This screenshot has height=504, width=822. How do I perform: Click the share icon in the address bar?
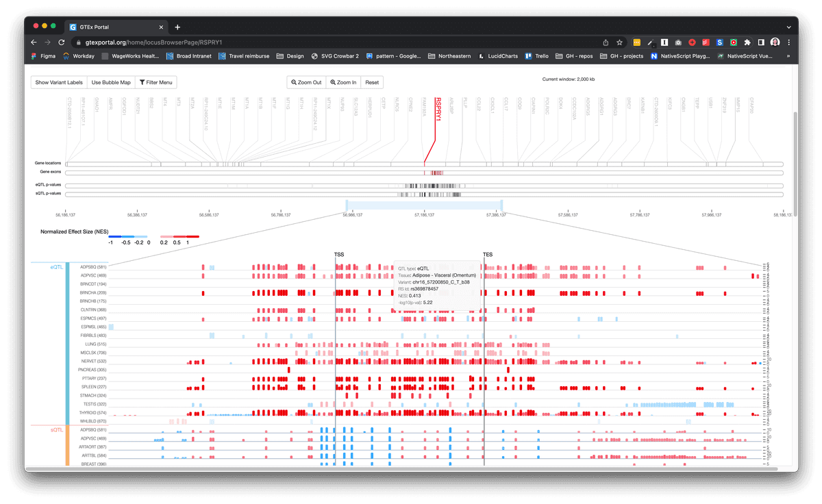click(606, 42)
